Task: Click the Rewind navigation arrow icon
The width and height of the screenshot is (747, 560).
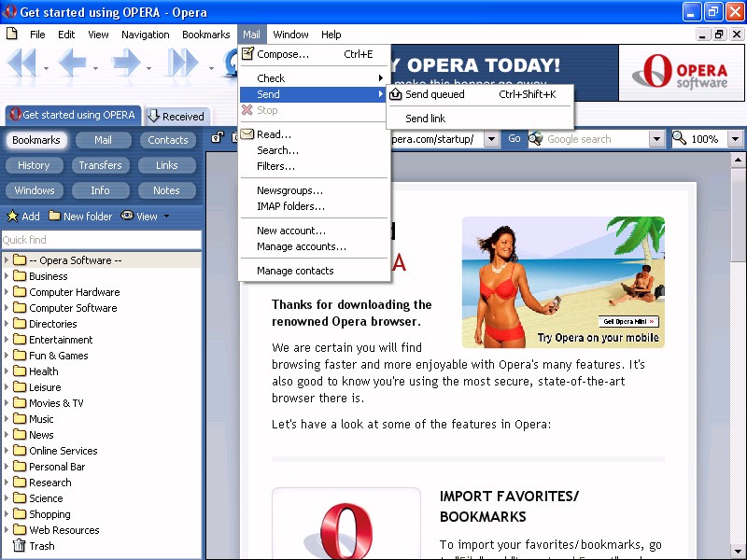Action: (x=22, y=64)
